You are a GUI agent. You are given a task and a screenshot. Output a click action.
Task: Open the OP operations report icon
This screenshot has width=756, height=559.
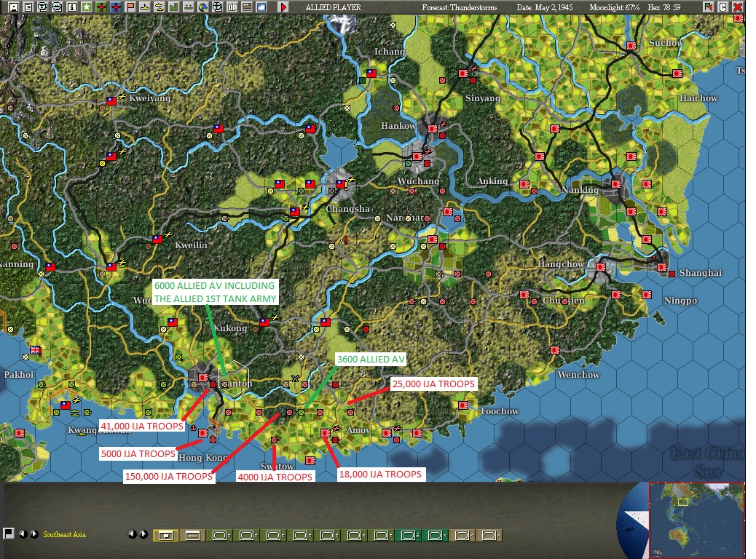point(232,7)
